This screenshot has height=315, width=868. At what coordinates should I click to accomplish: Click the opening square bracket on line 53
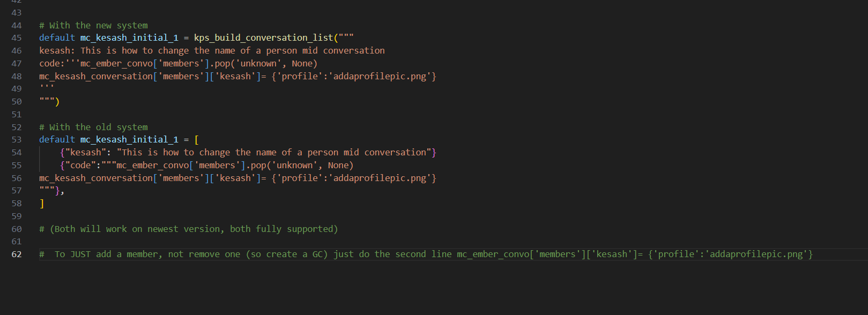196,140
